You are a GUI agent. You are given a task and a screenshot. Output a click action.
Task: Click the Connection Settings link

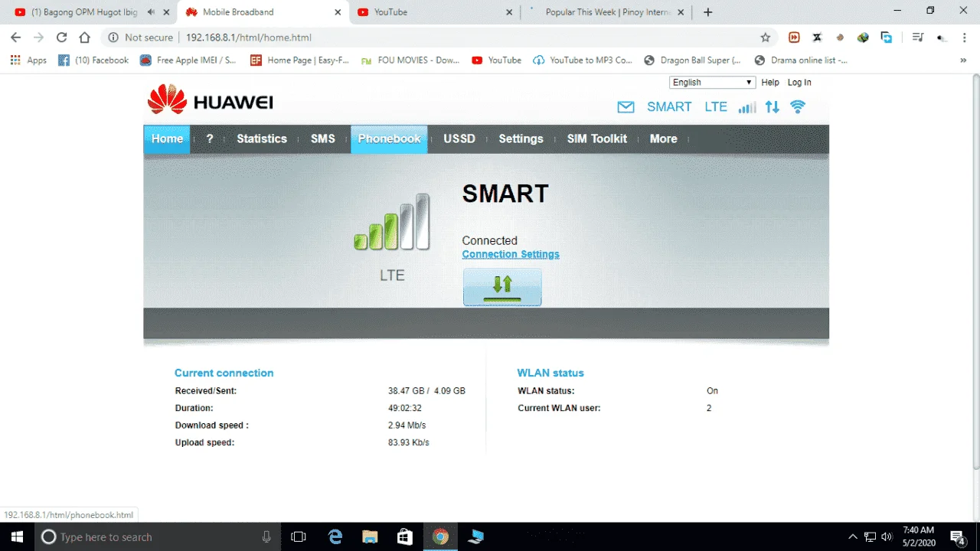511,254
